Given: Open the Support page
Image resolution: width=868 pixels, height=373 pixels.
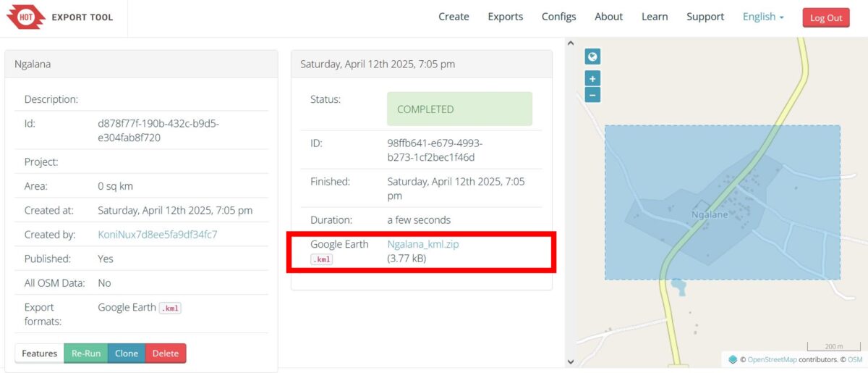Looking at the screenshot, I should coord(705,17).
